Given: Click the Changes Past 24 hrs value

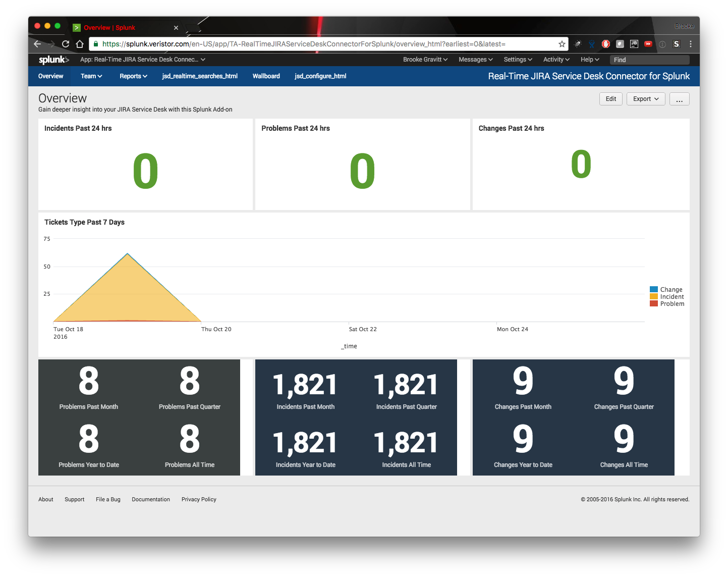Looking at the screenshot, I should (581, 165).
